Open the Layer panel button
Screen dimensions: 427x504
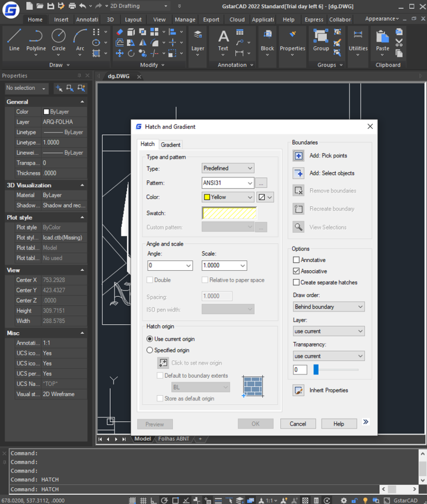point(198,42)
